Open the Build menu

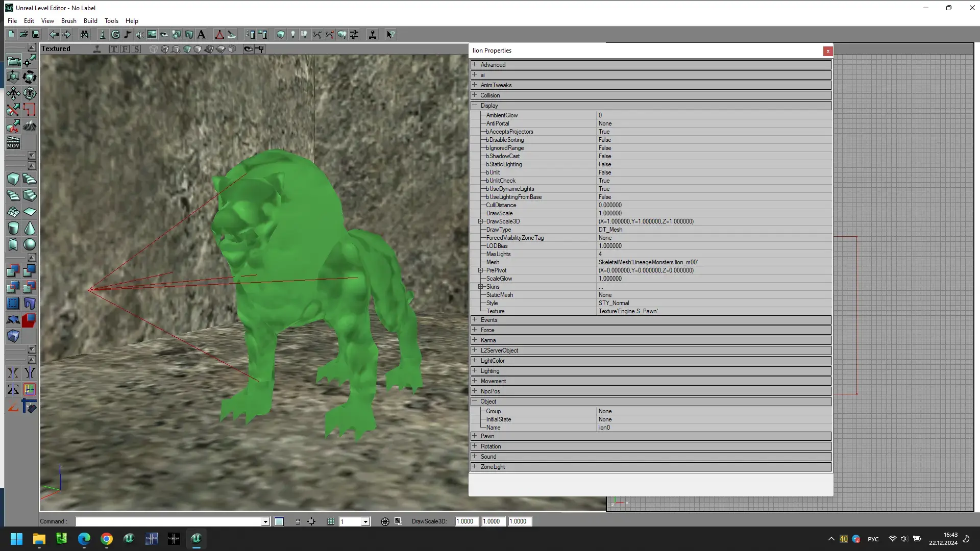tap(90, 21)
